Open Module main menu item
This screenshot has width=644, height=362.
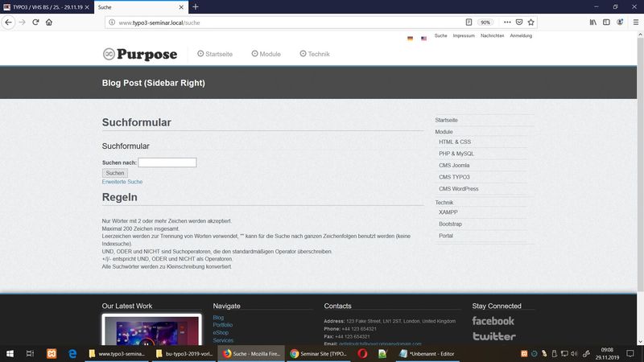coord(266,54)
